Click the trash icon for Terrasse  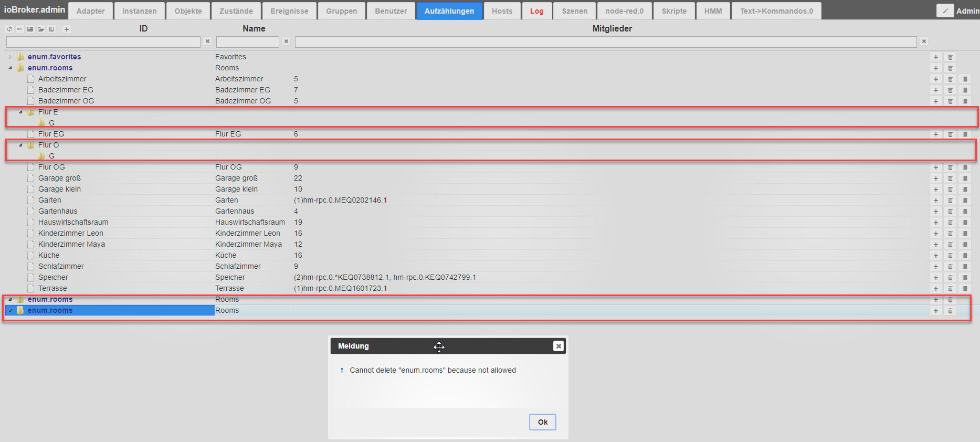point(950,289)
